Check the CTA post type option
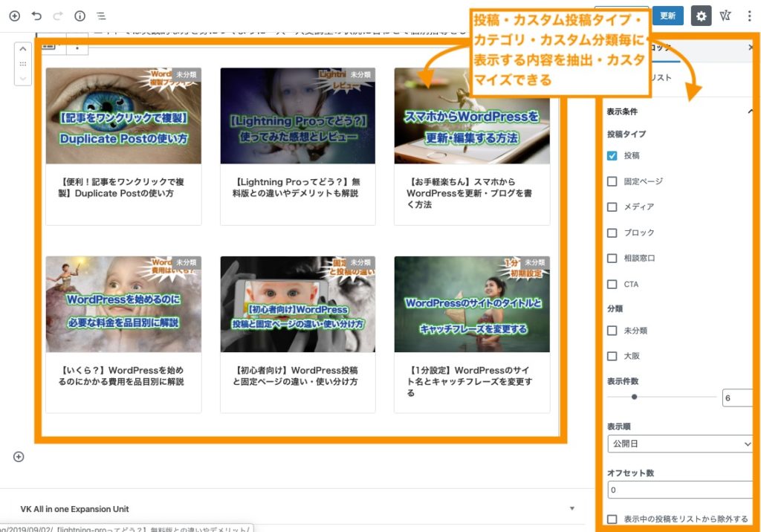The image size is (761, 532). pyautogui.click(x=612, y=284)
